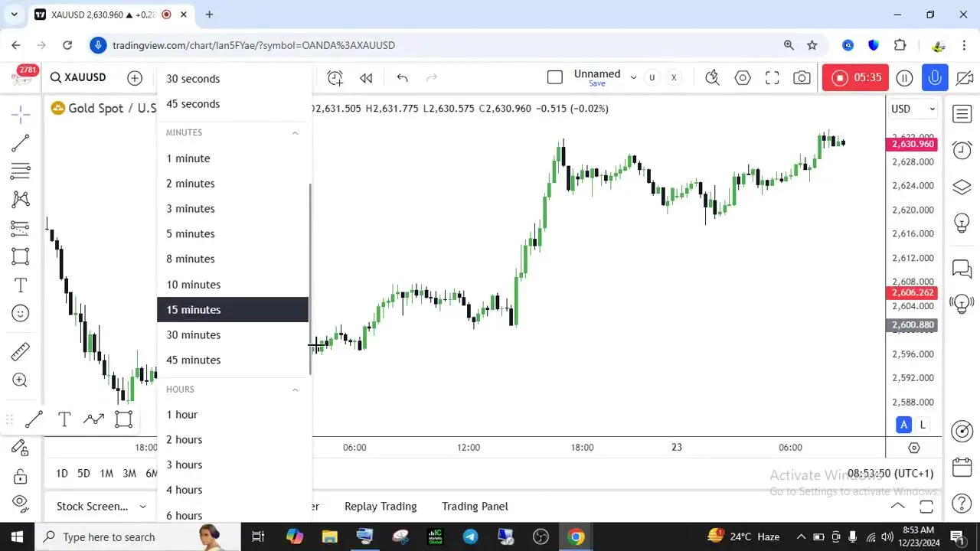Open the watchlist panel icon
Screen dimensions: 980x551
pos(962,115)
